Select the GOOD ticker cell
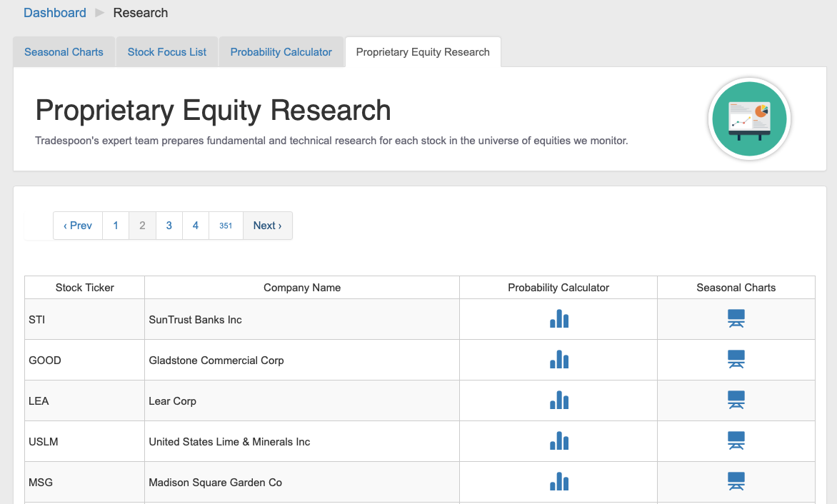This screenshot has width=837, height=504. click(85, 360)
